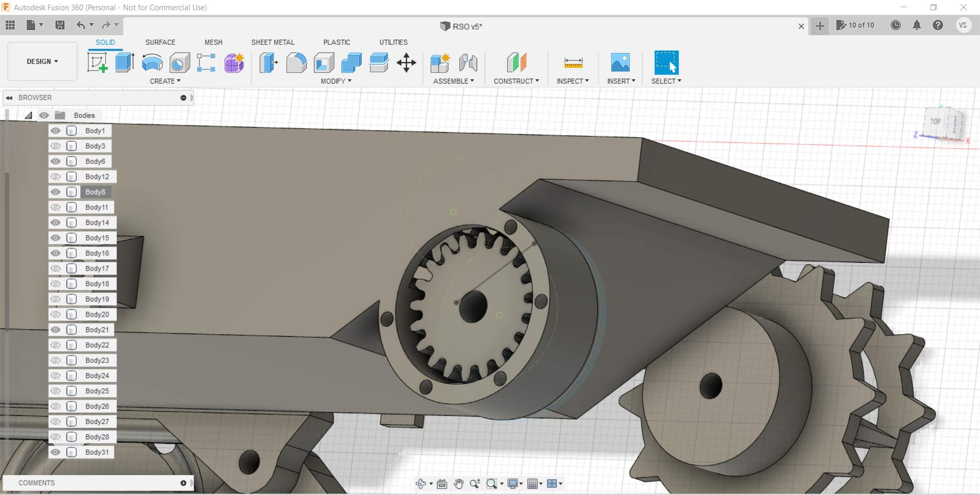Click the Save icon in the title toolbar
The height and width of the screenshot is (495, 980).
pyautogui.click(x=60, y=25)
